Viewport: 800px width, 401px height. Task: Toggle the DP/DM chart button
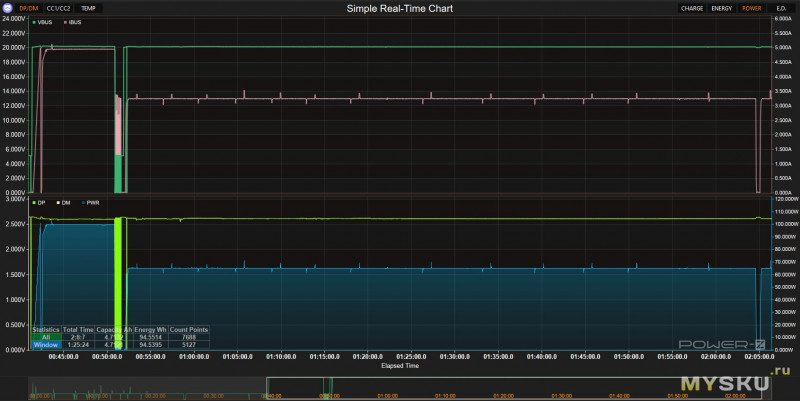click(29, 8)
